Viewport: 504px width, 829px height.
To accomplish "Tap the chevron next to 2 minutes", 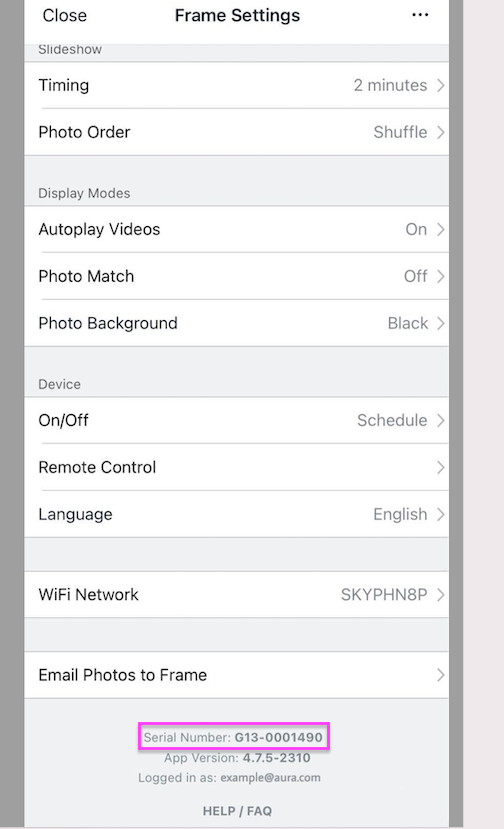I will pos(441,85).
